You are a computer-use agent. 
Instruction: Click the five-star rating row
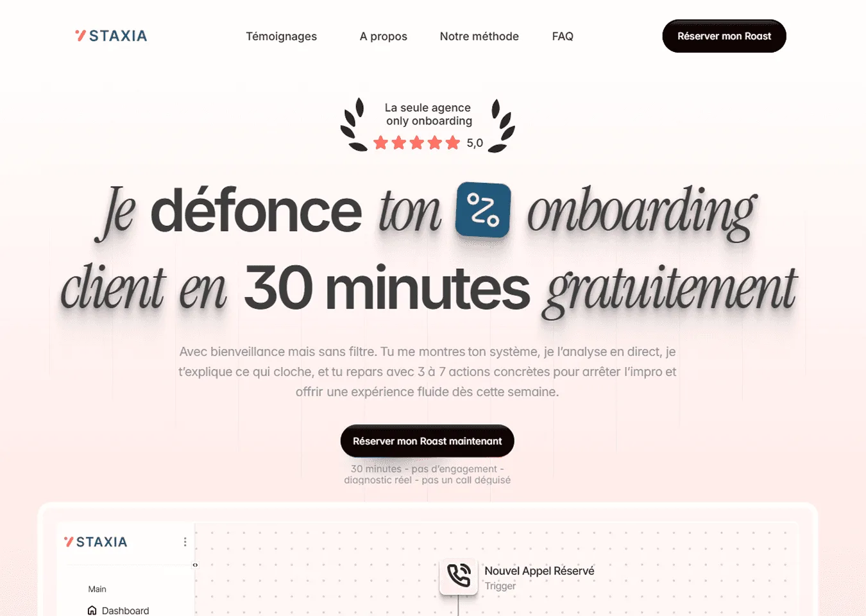(x=417, y=142)
